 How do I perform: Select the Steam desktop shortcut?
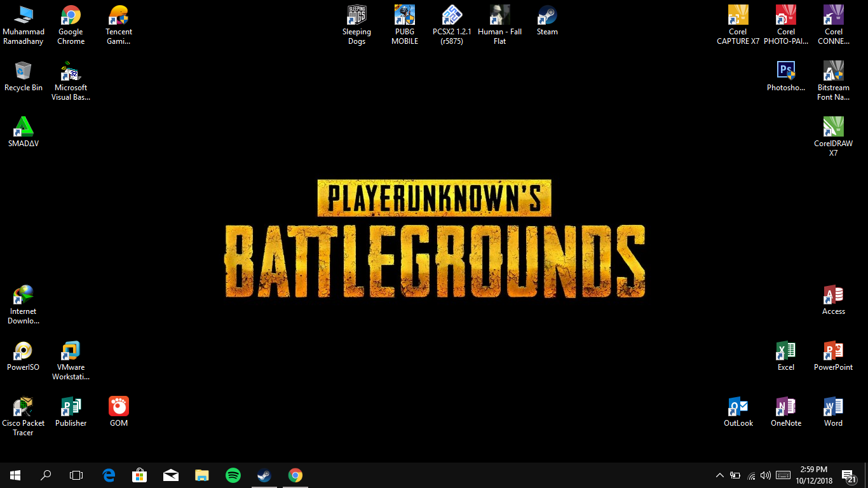pyautogui.click(x=547, y=20)
